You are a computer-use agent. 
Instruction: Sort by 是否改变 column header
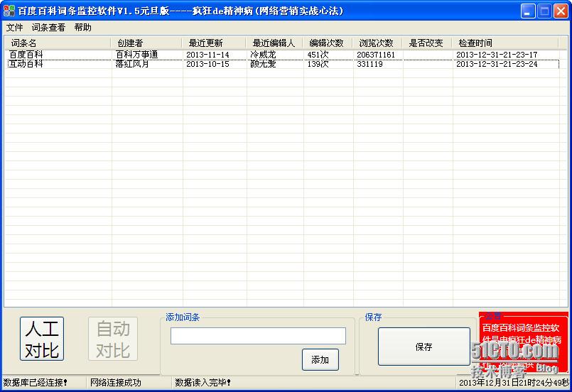[427, 43]
